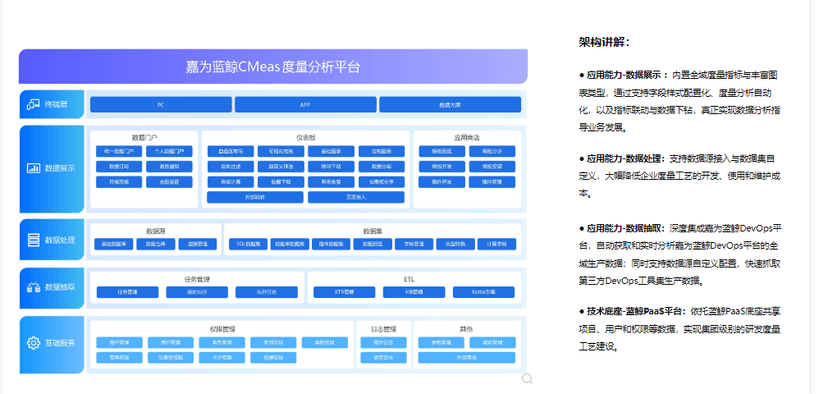Click the 数据展示 bar chart icon
The image size is (828, 394).
click(x=33, y=168)
